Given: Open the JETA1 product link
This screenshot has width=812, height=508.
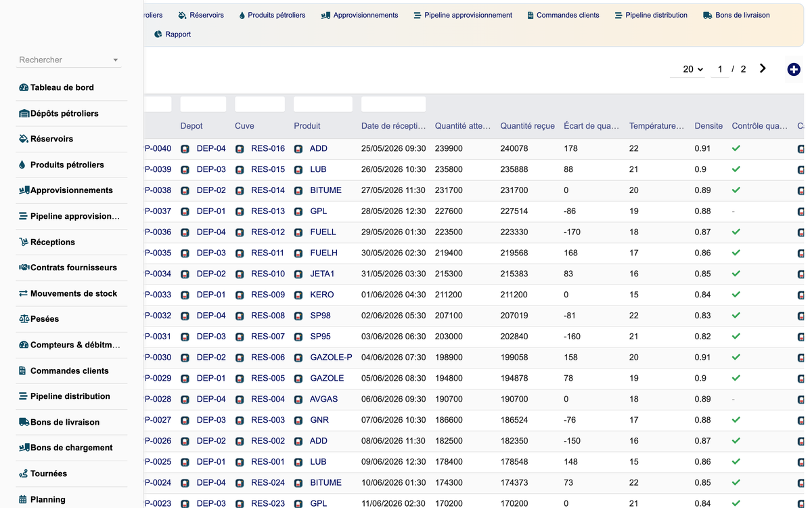Looking at the screenshot, I should (x=322, y=274).
